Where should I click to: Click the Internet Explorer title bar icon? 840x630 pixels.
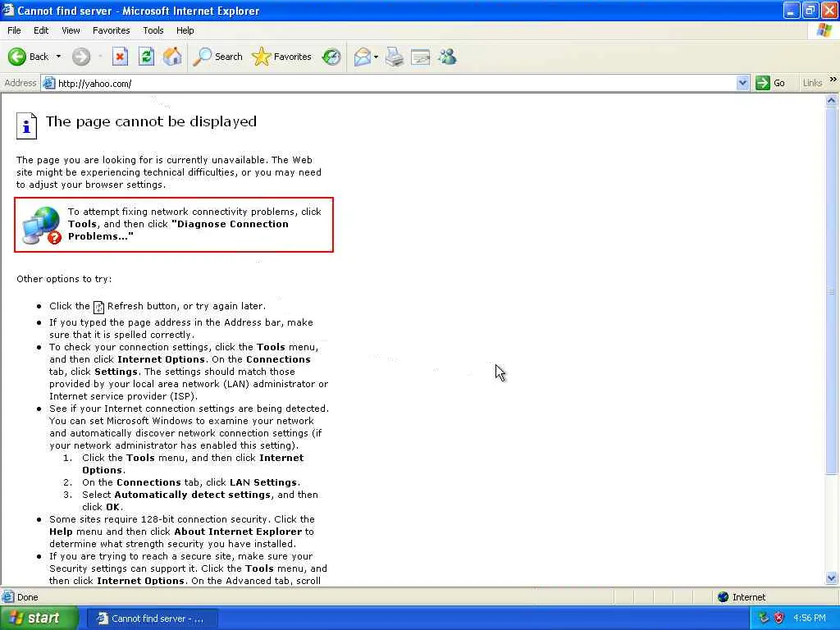point(8,10)
